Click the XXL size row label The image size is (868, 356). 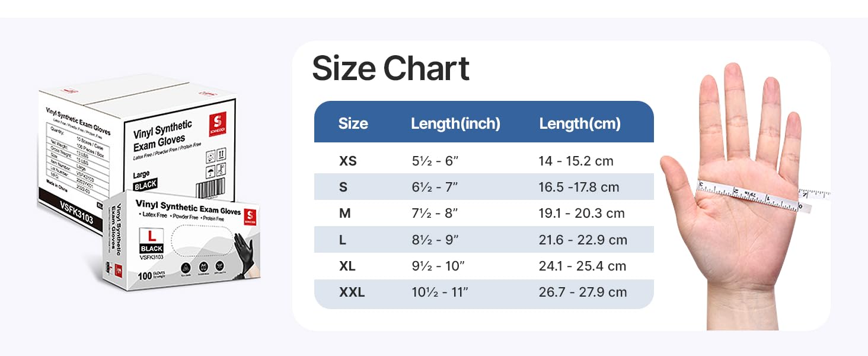pyautogui.click(x=352, y=292)
